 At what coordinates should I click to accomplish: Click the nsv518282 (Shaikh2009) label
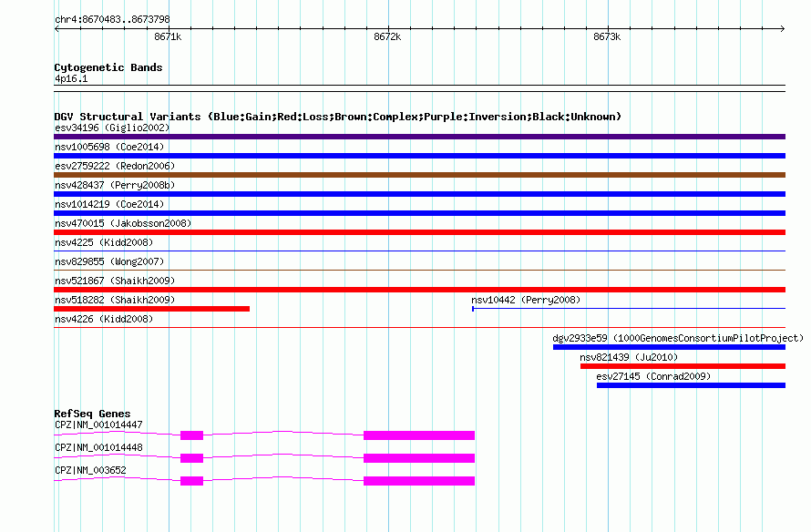tap(115, 300)
